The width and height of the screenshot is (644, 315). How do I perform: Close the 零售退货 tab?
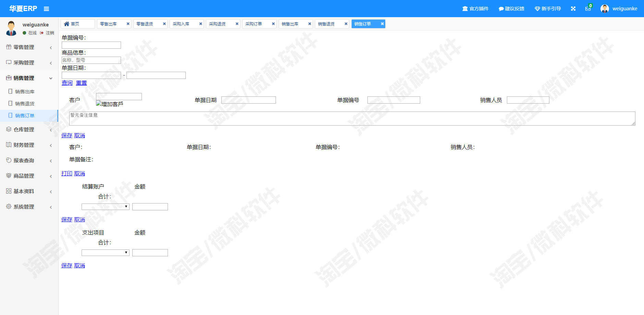pyautogui.click(x=164, y=24)
